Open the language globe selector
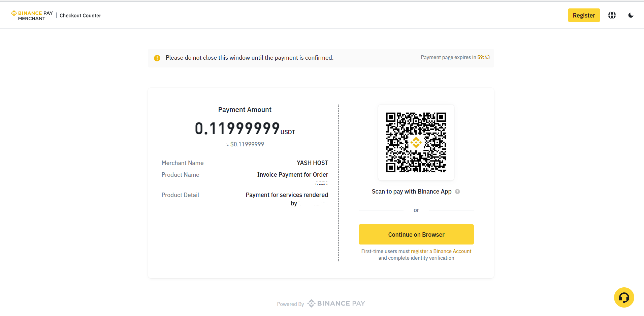 612,15
